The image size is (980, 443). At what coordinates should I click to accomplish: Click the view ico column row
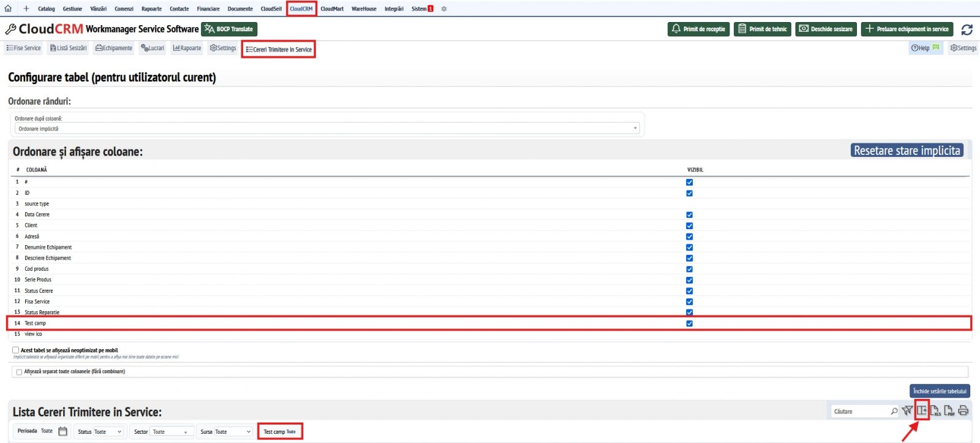click(490, 334)
